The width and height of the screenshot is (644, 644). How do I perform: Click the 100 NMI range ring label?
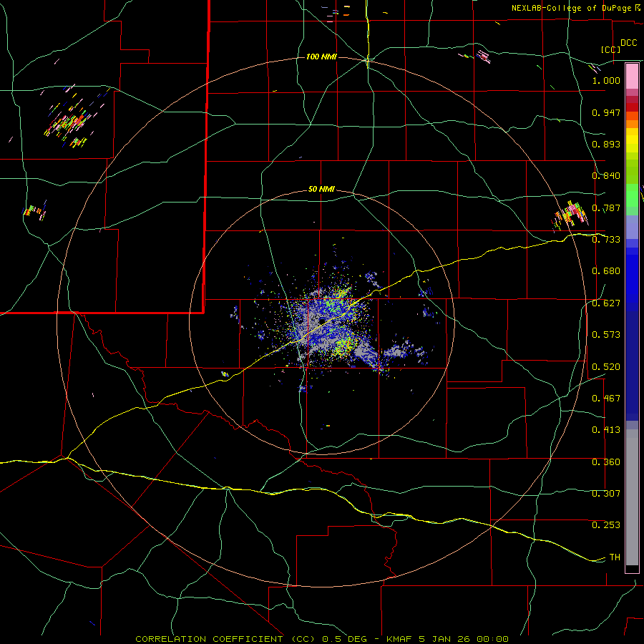(321, 57)
